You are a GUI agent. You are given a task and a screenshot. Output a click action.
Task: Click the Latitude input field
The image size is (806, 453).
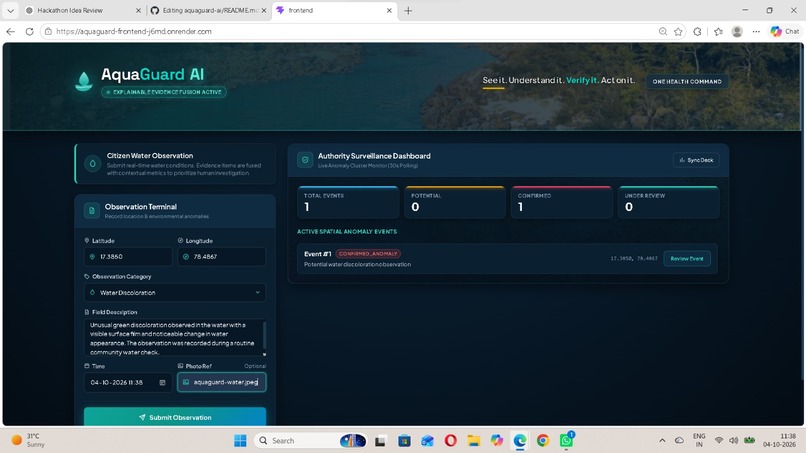(x=128, y=257)
